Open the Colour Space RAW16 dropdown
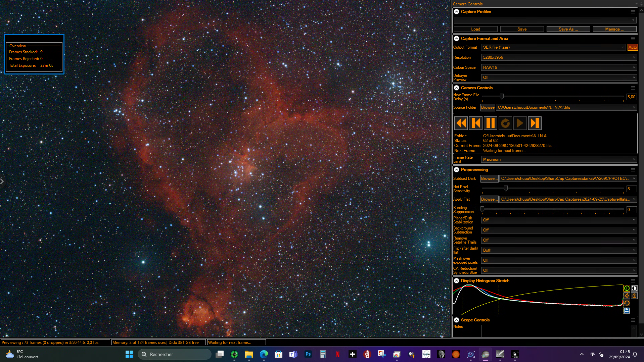This screenshot has width=644, height=362. coord(559,67)
